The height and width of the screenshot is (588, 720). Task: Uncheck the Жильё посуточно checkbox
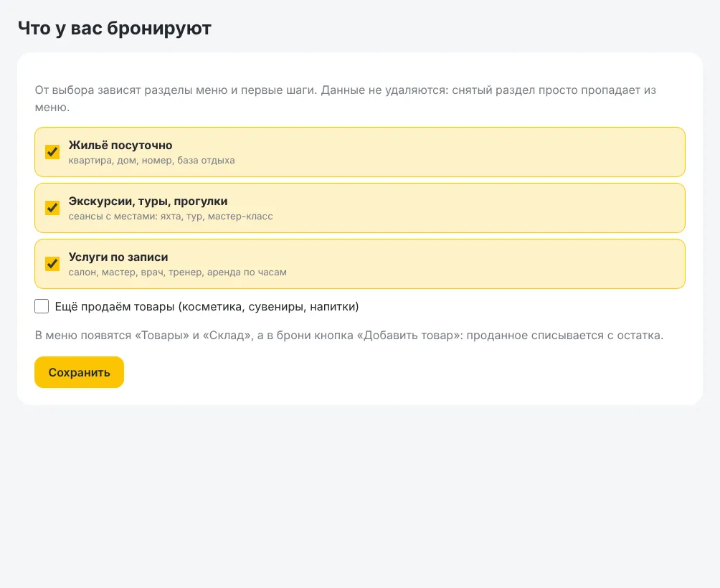click(52, 152)
